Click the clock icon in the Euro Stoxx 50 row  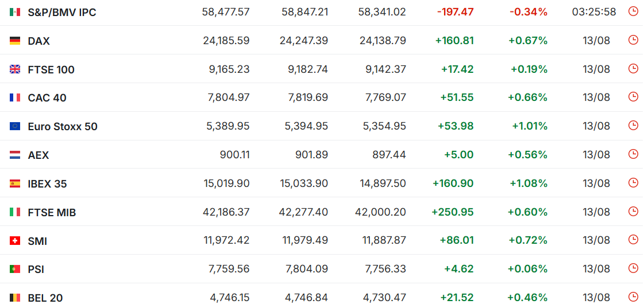click(633, 126)
